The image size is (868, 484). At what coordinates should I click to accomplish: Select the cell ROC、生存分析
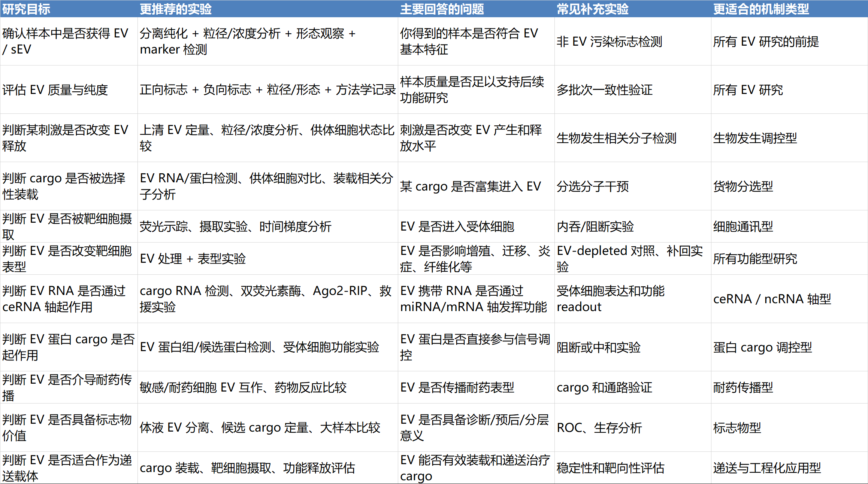[x=599, y=427]
